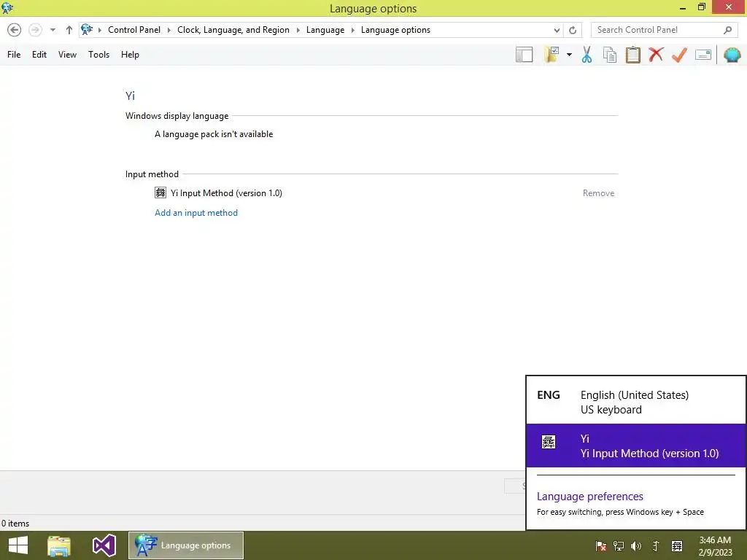
Task: Select English (United States) US keyboard
Action: point(636,402)
